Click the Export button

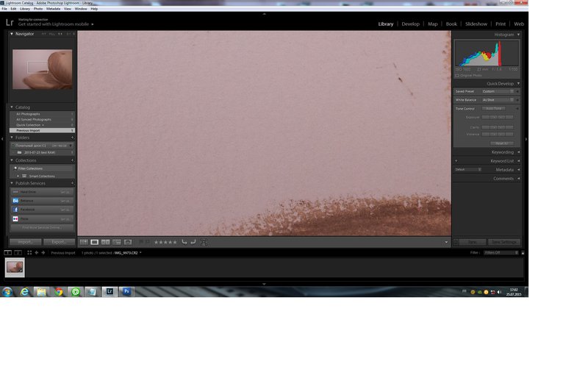(59, 242)
